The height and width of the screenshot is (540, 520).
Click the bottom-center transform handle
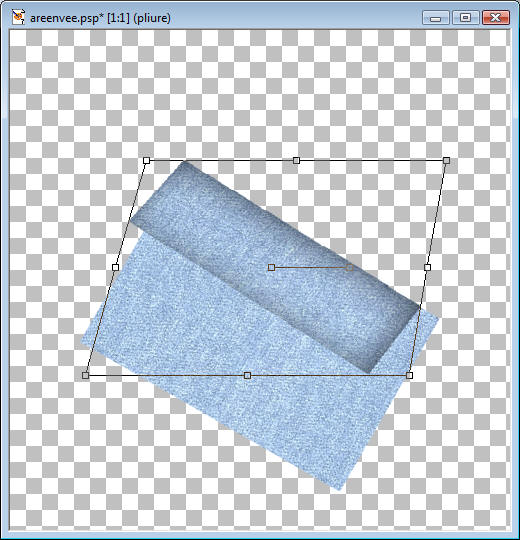tap(247, 375)
